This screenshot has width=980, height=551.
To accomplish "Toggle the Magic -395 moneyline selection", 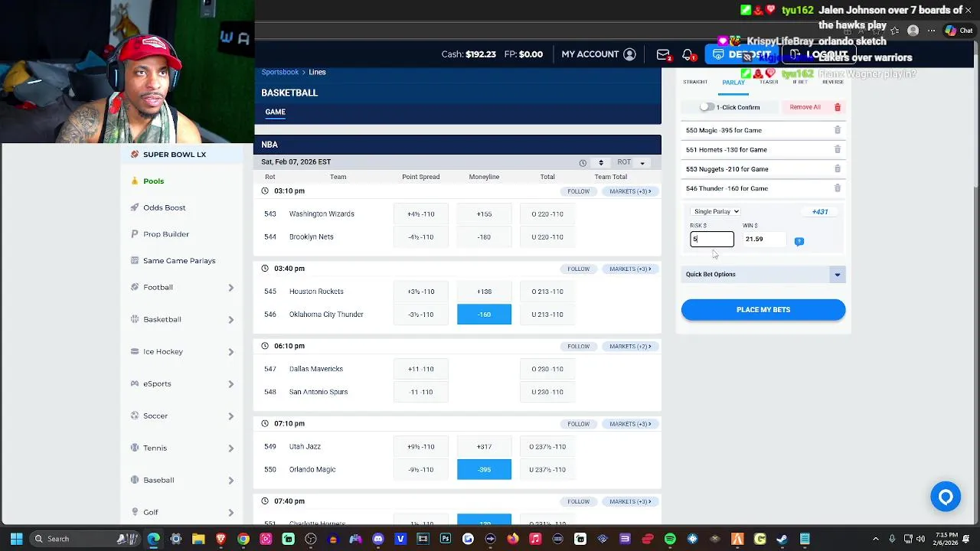I will (484, 469).
